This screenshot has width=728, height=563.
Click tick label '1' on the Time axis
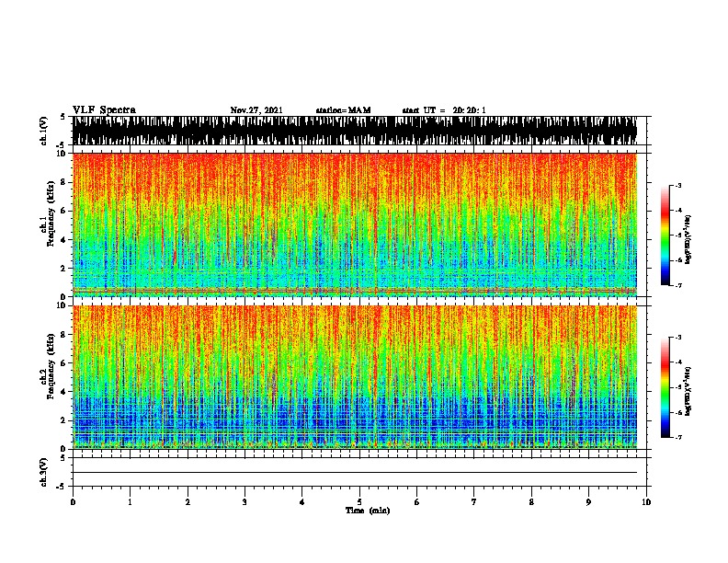pyautogui.click(x=131, y=502)
